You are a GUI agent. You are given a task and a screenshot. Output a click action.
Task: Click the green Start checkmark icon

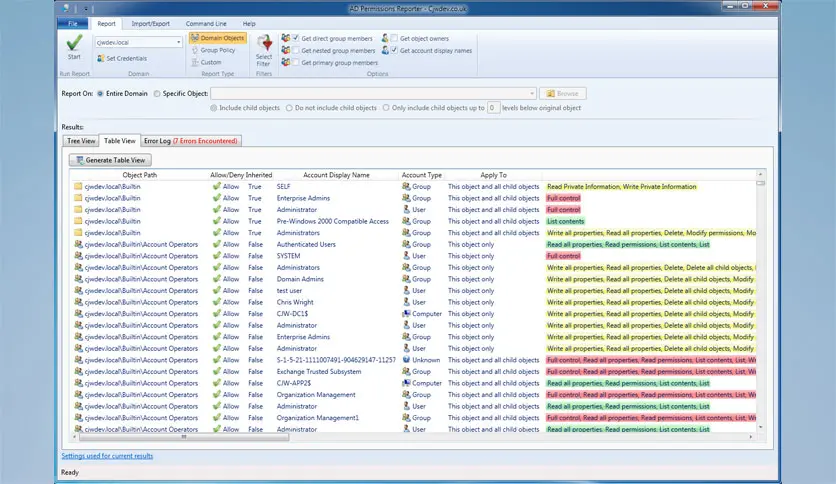74,42
